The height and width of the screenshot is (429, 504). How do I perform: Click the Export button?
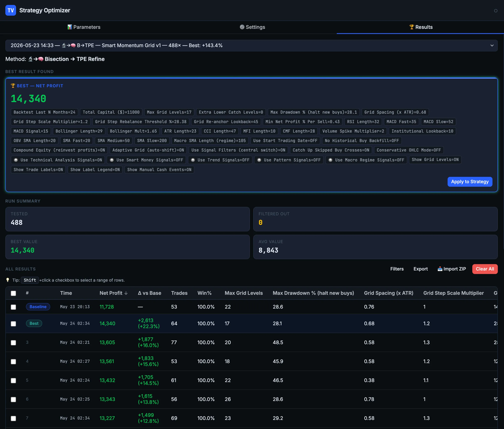(420, 269)
